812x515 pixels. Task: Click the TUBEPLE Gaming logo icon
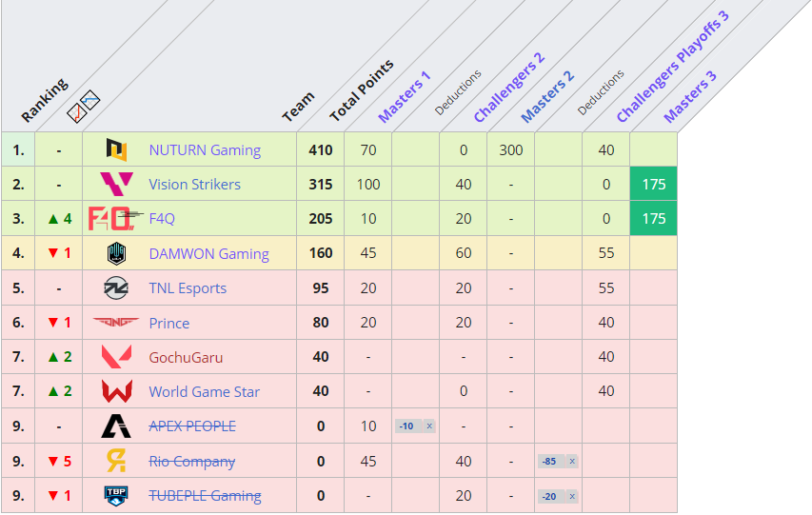pyautogui.click(x=116, y=496)
